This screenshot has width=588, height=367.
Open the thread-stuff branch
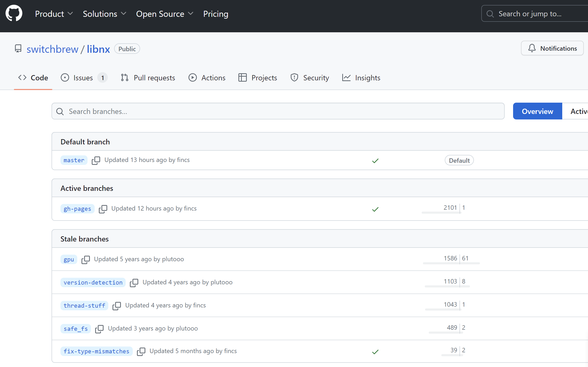tap(84, 306)
